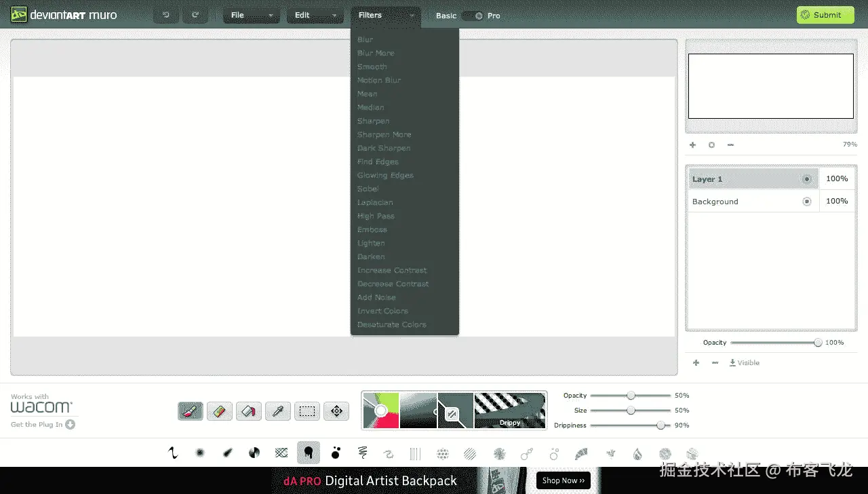Collapse the Filters dropdown menu

pyautogui.click(x=386, y=15)
